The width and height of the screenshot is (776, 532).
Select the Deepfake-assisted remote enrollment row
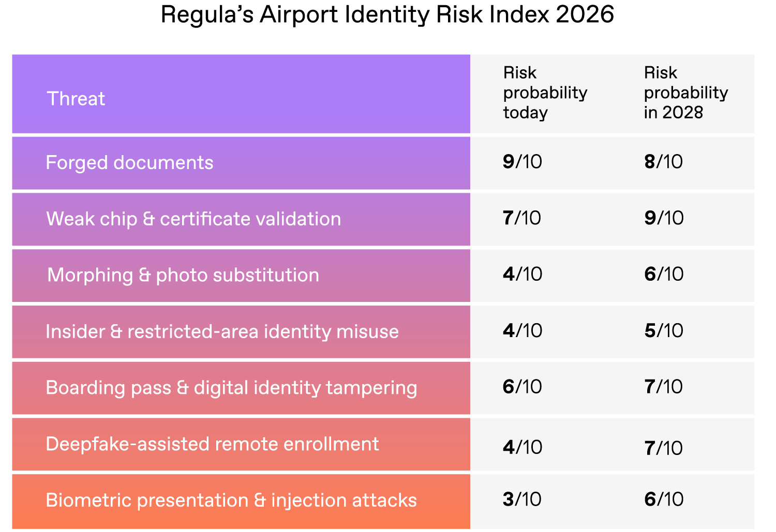[212, 444]
